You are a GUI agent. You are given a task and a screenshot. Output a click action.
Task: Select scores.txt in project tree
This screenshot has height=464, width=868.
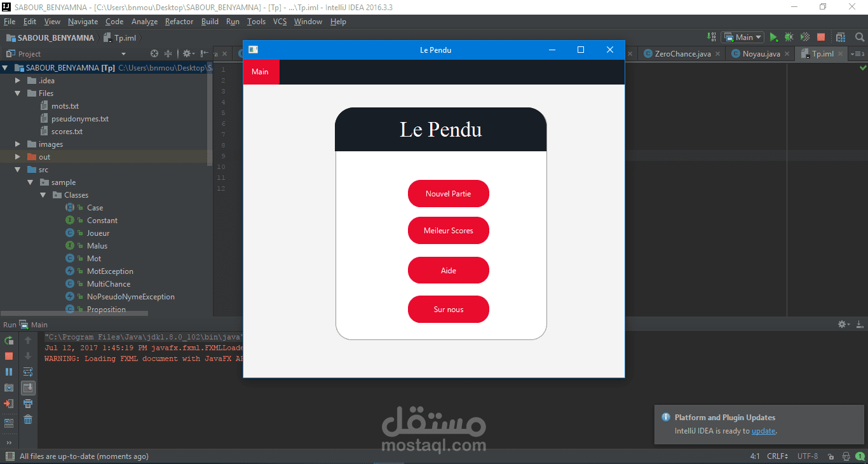67,132
